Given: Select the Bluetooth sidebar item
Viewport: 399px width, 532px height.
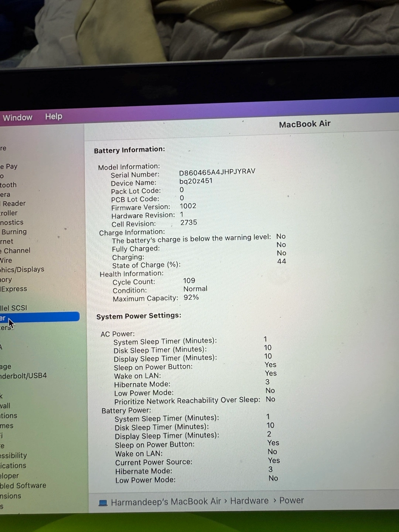Looking at the screenshot, I should point(8,185).
